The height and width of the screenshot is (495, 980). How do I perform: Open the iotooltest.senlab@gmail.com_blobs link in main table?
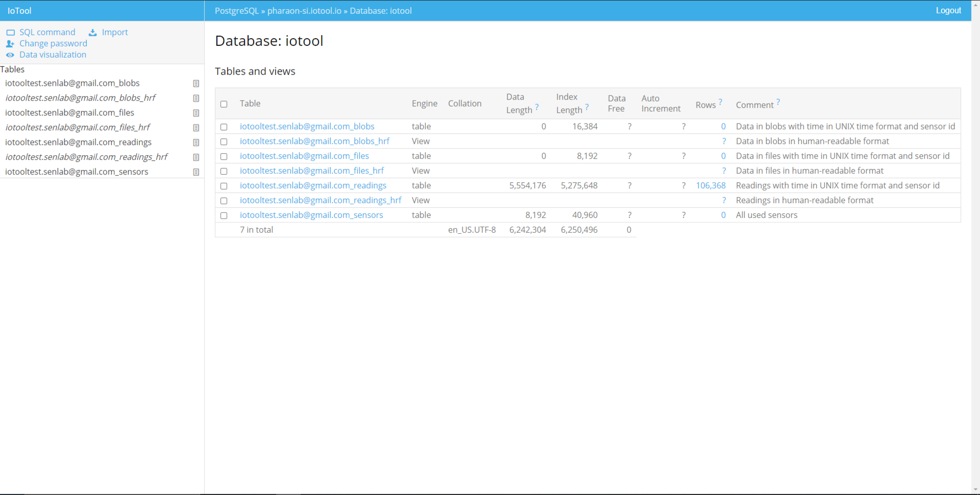point(307,127)
